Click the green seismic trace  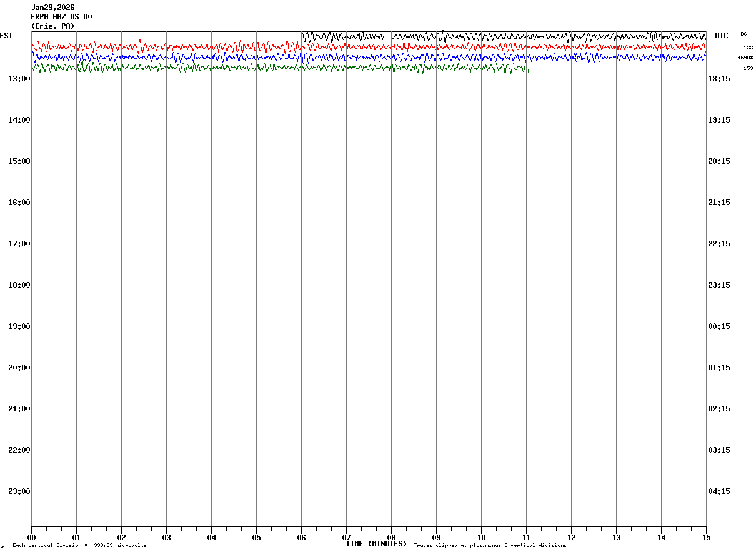pos(280,67)
